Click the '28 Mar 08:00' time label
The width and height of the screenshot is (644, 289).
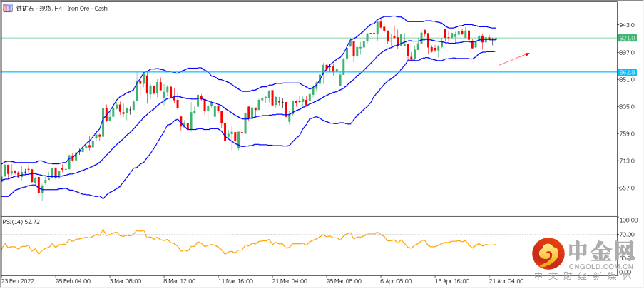point(343,282)
